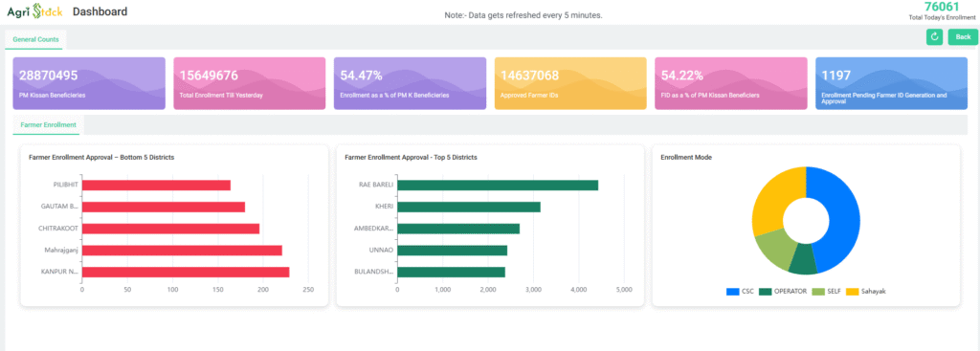Click the UNNAO district label

(381, 251)
